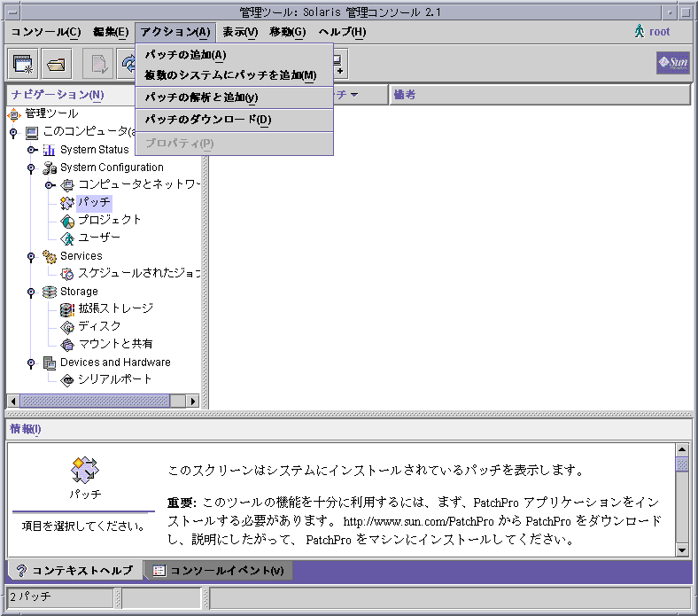Click the ユーザー person icon
This screenshot has width=698, height=616.
pyautogui.click(x=67, y=238)
